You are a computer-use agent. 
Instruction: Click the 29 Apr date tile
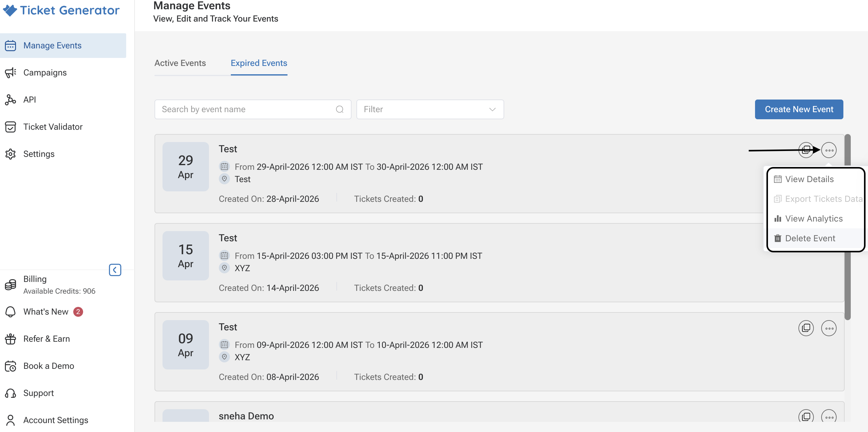click(186, 167)
